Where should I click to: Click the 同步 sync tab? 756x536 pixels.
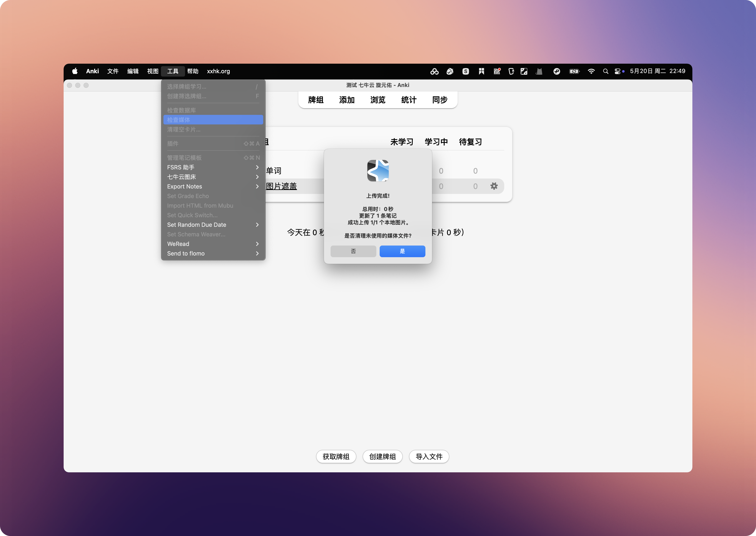pos(440,100)
